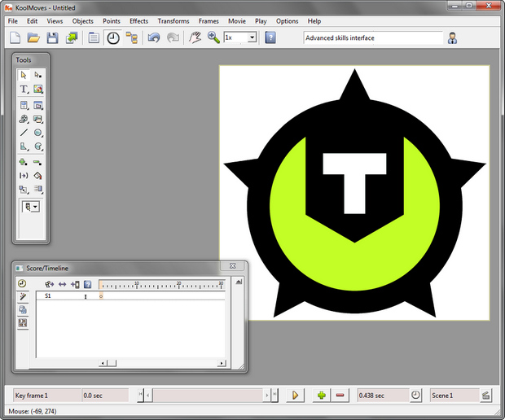
Task: Select the green minus remove-point tool
Action: 38,162
